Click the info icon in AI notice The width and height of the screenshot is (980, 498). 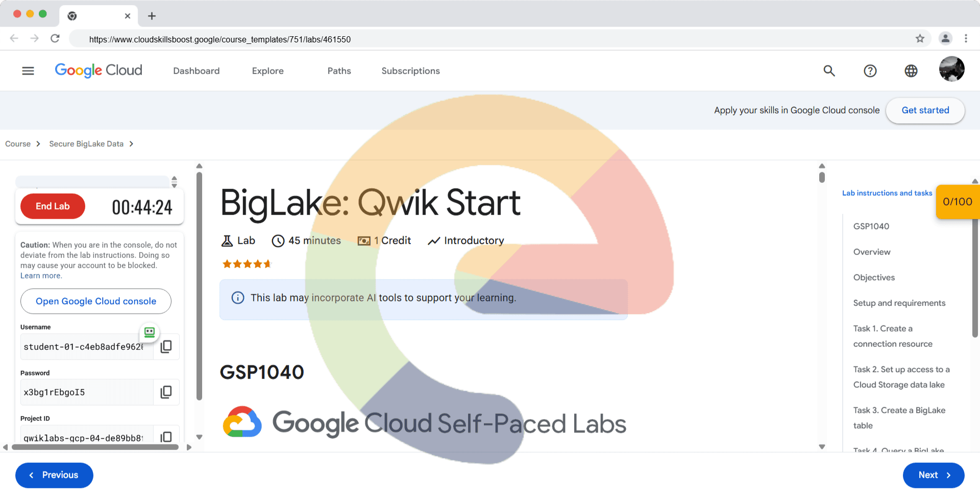point(238,298)
